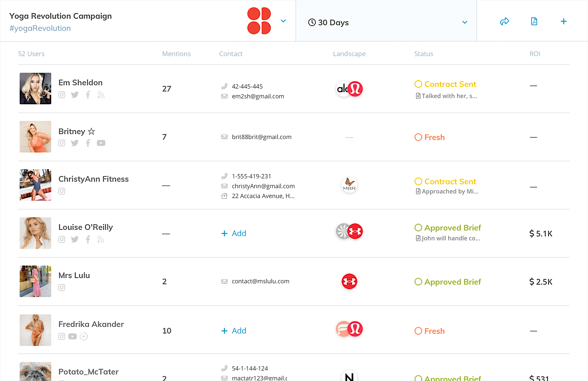Viewport: 588px width, 381px height.
Task: Click Fresh status circle for Britney
Action: pos(418,137)
